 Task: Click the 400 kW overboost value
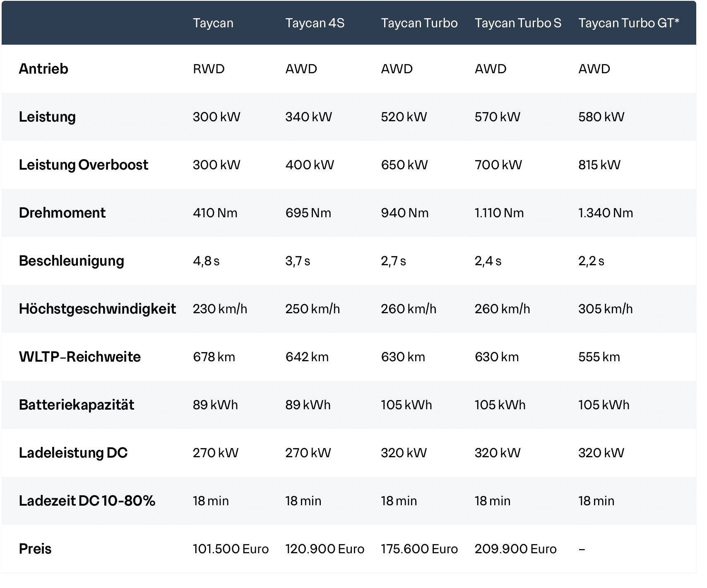tap(310, 165)
